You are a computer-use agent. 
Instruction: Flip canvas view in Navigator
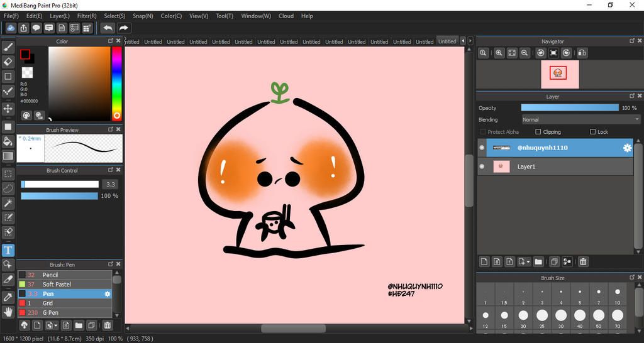coord(582,53)
